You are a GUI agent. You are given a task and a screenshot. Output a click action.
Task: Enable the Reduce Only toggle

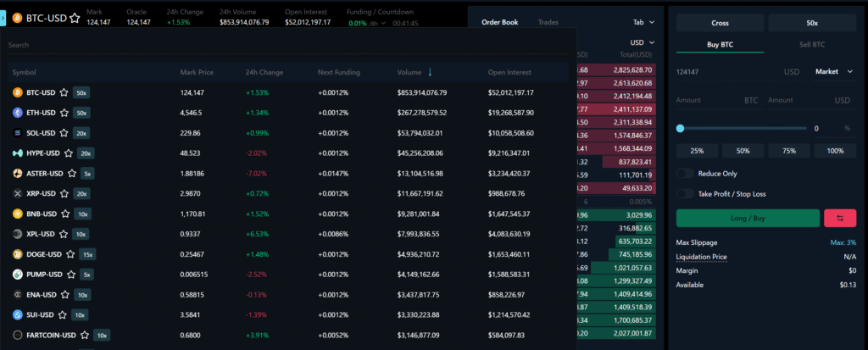(685, 174)
